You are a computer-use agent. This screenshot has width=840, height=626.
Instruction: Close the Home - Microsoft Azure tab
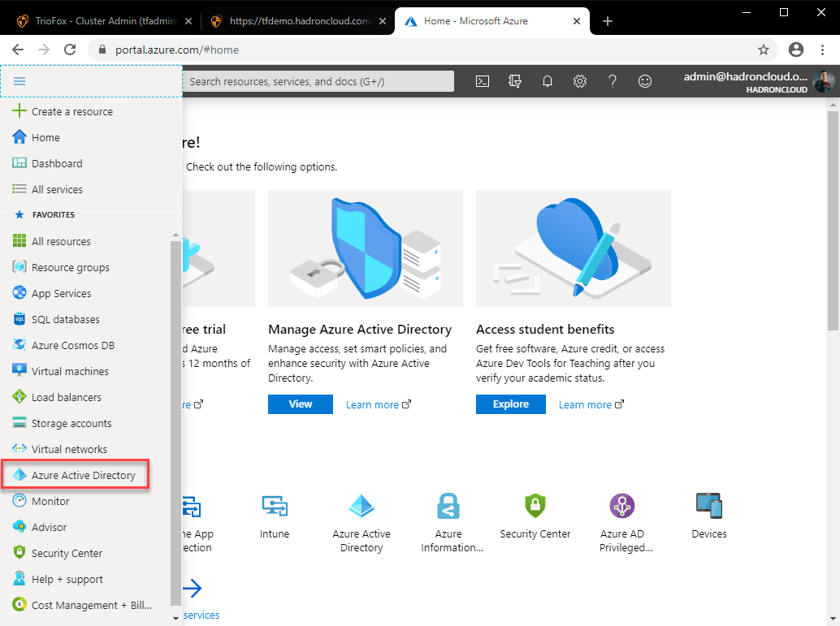point(577,21)
